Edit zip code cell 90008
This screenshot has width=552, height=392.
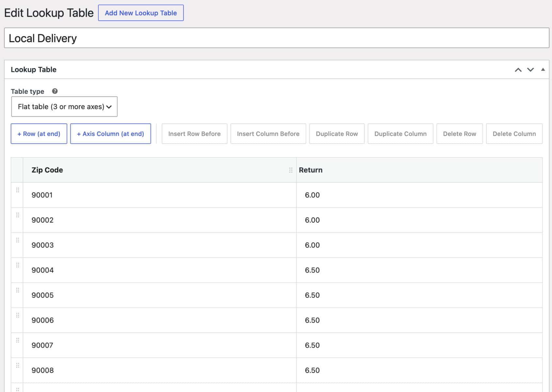point(159,370)
